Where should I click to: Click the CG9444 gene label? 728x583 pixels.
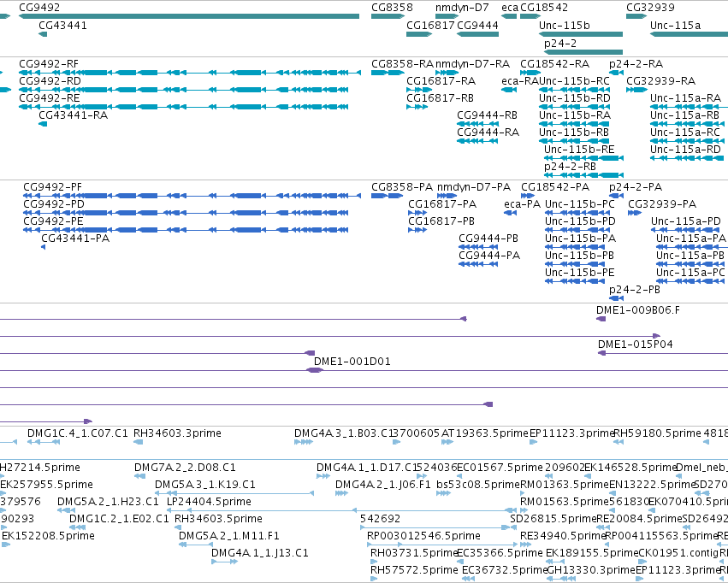coord(477,26)
